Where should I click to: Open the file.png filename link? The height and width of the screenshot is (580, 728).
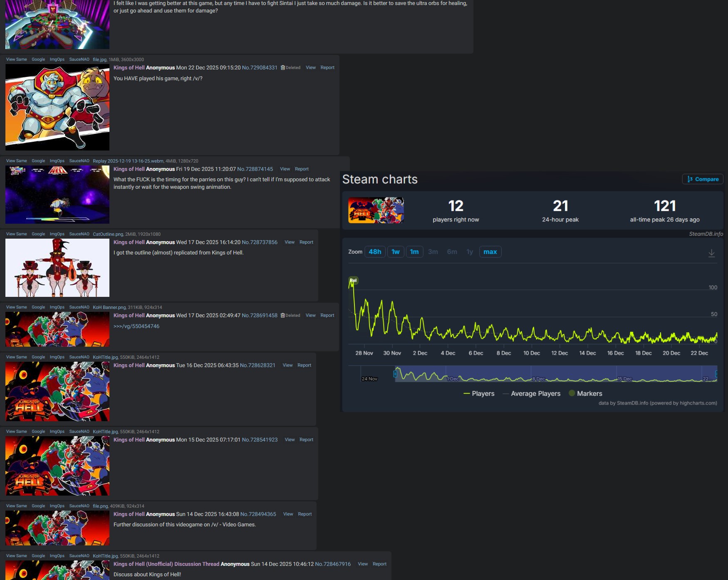pyautogui.click(x=100, y=506)
